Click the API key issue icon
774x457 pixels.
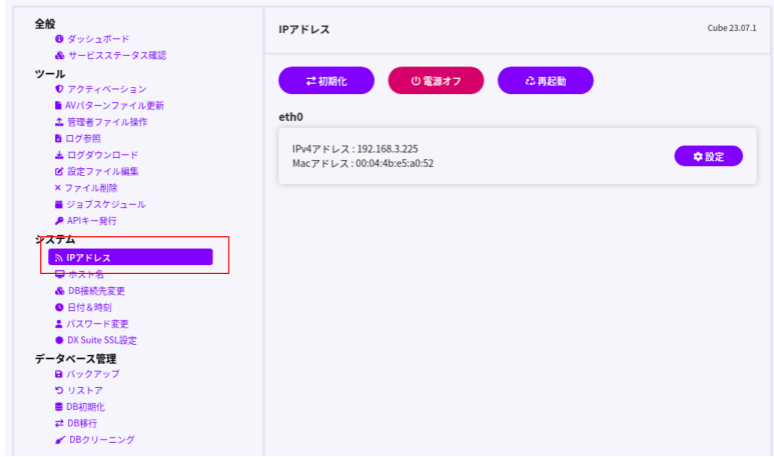(59, 220)
